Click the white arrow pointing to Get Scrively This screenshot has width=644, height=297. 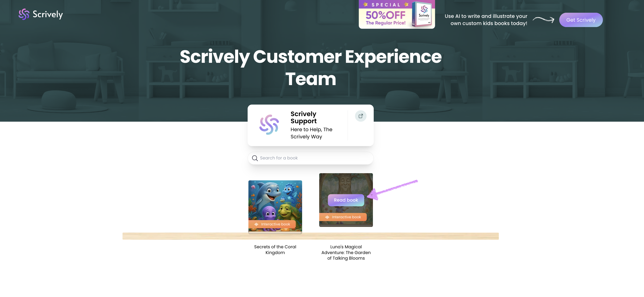[x=543, y=19]
